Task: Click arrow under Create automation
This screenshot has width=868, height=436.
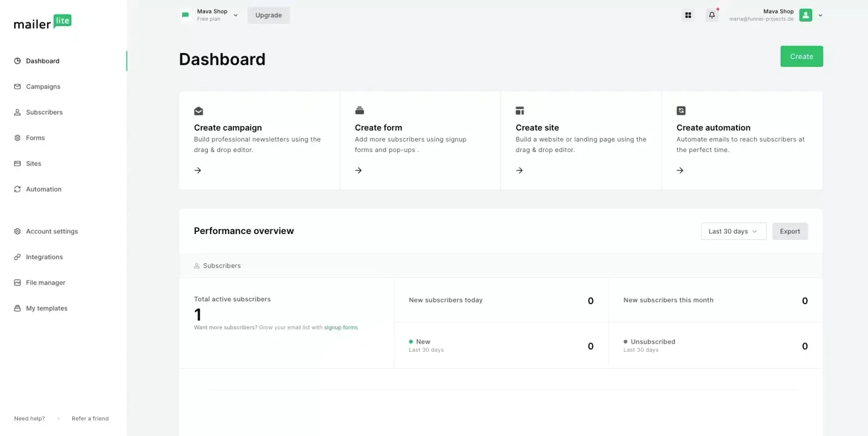Action: [x=680, y=170]
